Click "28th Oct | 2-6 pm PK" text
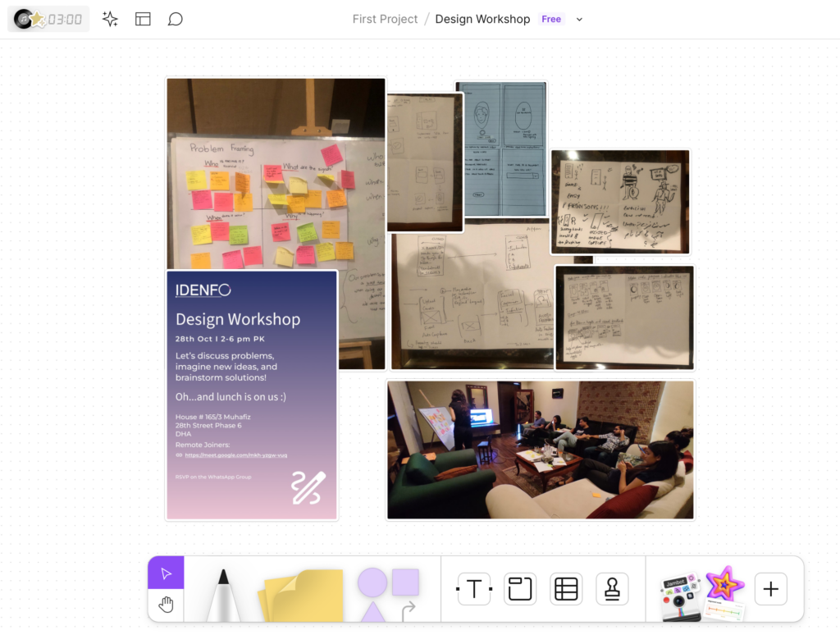Viewport: 840px width, 635px height. (220, 339)
